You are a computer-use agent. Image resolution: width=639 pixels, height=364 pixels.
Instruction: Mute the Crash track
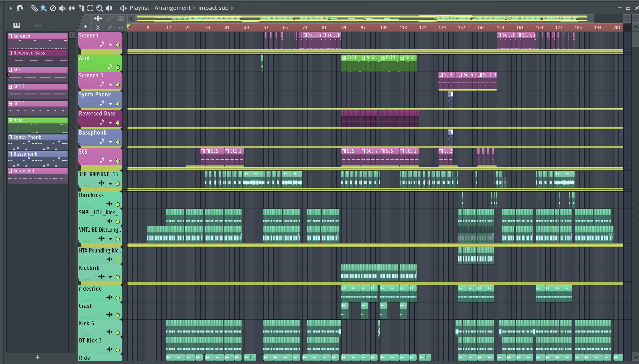coord(118,315)
